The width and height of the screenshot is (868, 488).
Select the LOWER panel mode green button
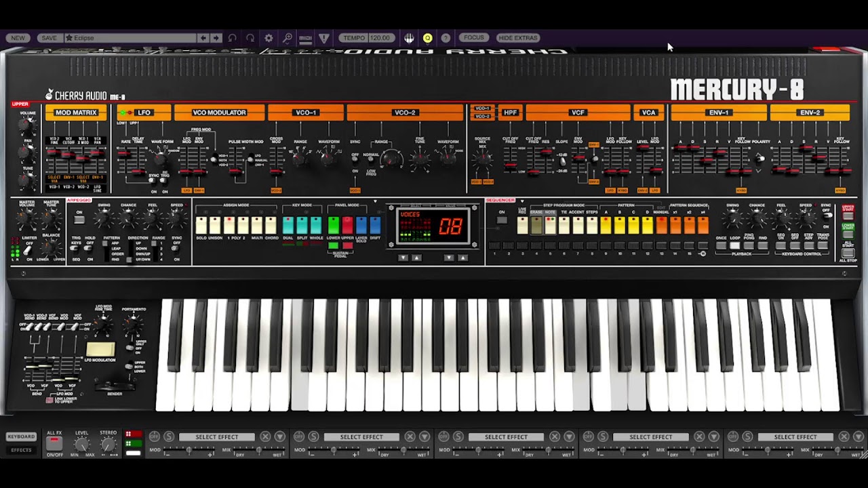[x=334, y=225]
